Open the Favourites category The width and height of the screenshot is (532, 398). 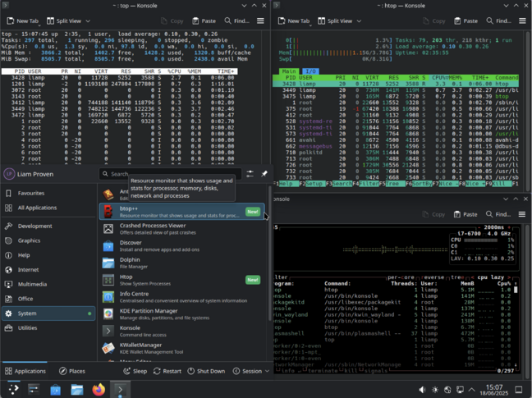tap(48, 193)
